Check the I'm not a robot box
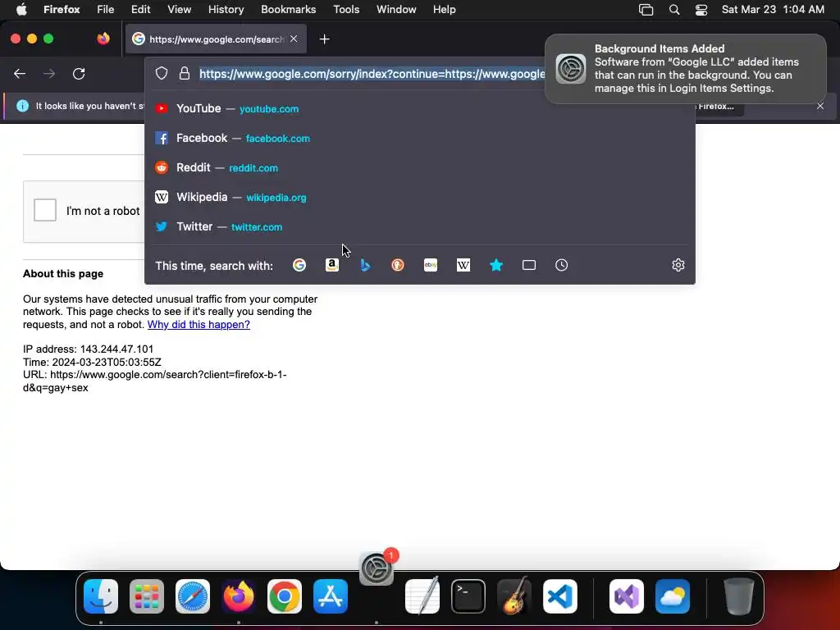Screen dimensions: 840x630 pyautogui.click(x=45, y=210)
